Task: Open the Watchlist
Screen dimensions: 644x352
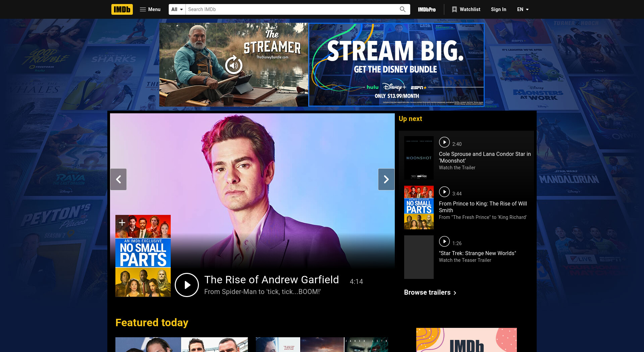Action: [x=466, y=9]
